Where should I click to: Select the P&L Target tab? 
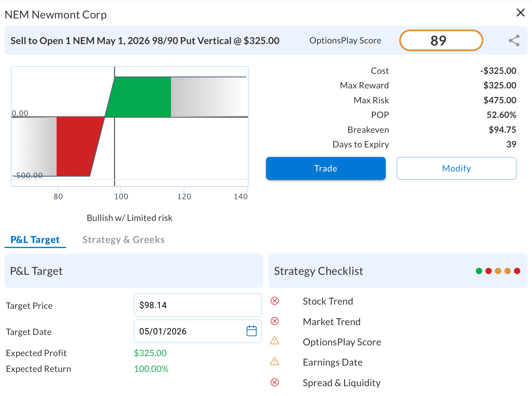35,240
